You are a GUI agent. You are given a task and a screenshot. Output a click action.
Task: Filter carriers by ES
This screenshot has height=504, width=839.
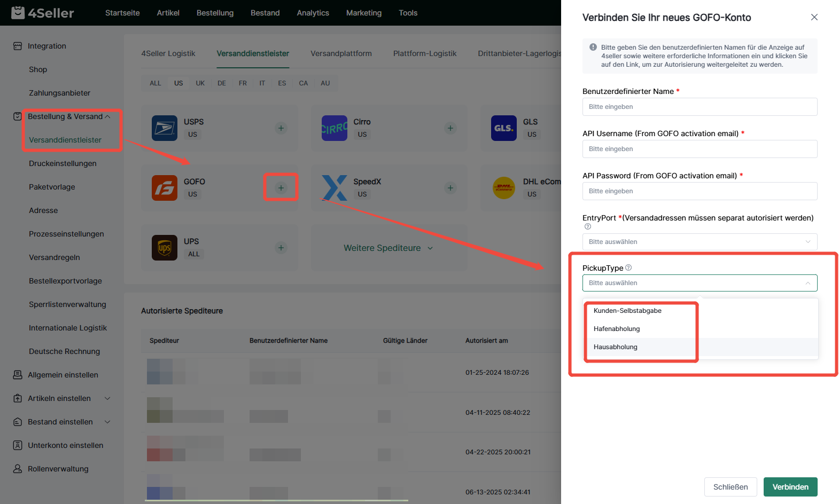(x=282, y=83)
